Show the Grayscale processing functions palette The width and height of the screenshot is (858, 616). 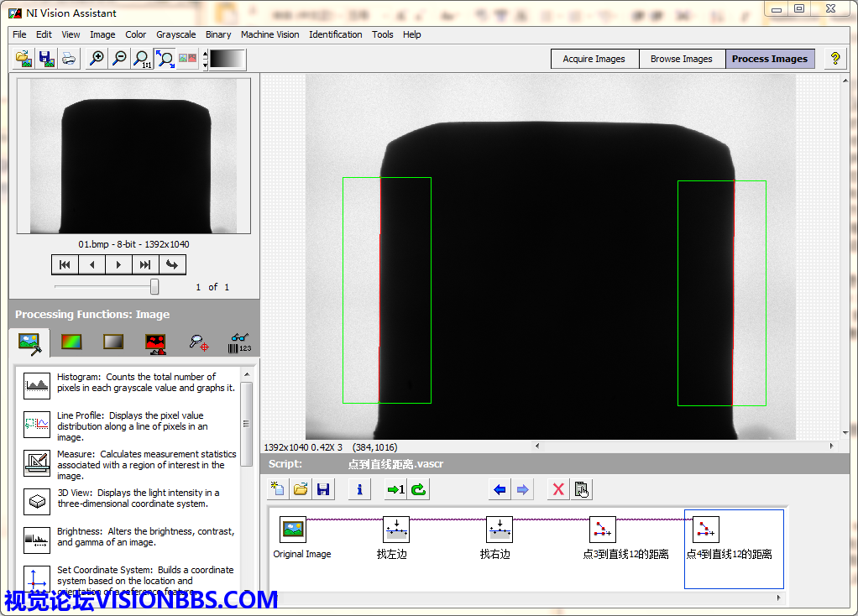click(x=113, y=342)
